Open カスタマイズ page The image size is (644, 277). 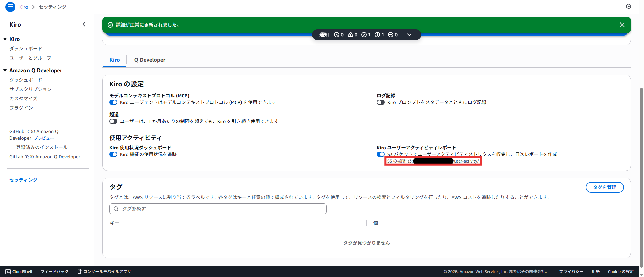[x=23, y=99]
